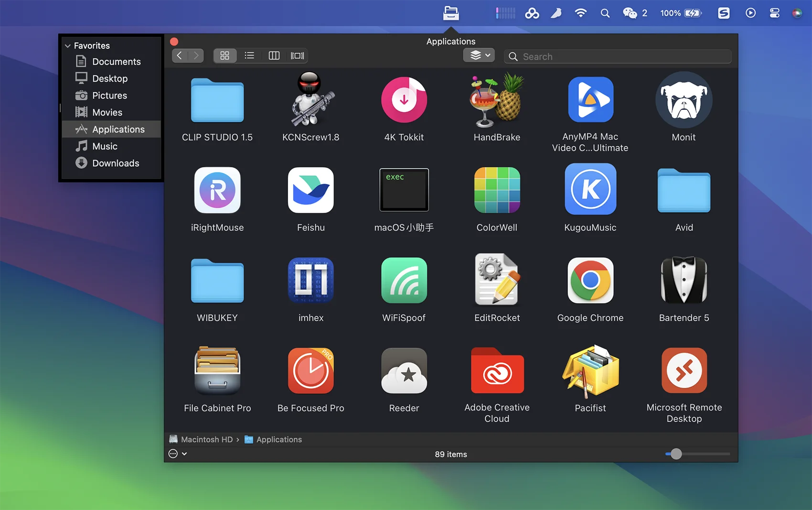812x510 pixels.
Task: Select the WiFiSpoof app
Action: [404, 281]
